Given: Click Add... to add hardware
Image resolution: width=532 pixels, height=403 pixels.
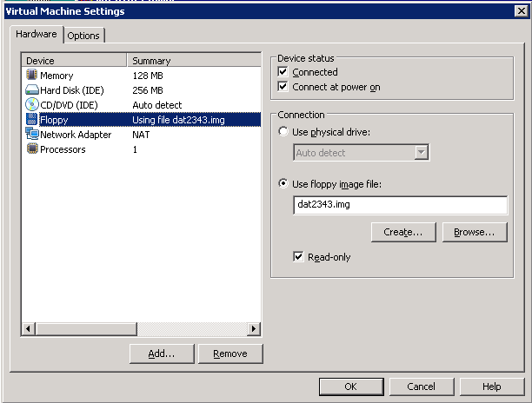Looking at the screenshot, I should click(161, 353).
